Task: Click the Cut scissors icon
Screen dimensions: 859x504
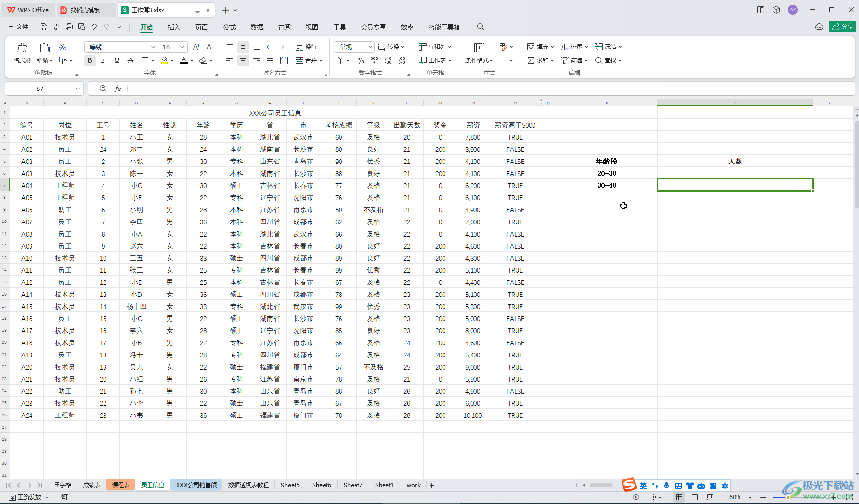Action: click(x=62, y=47)
